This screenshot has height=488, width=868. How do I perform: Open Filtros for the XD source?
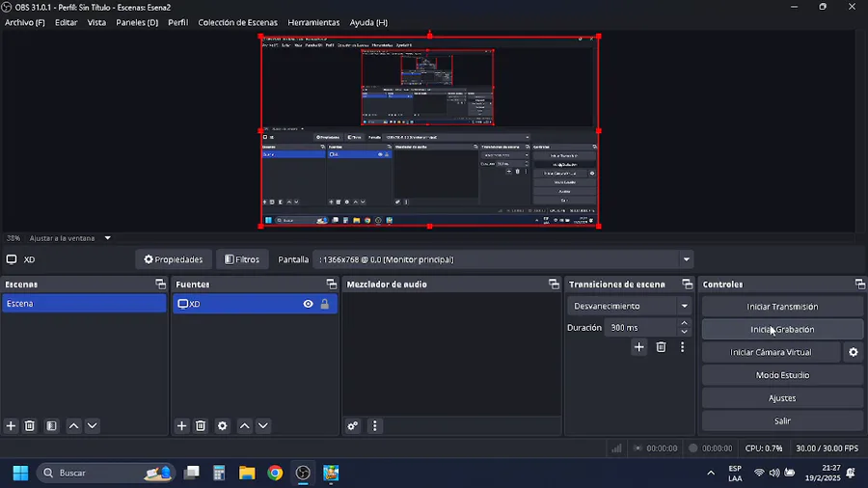click(x=242, y=259)
